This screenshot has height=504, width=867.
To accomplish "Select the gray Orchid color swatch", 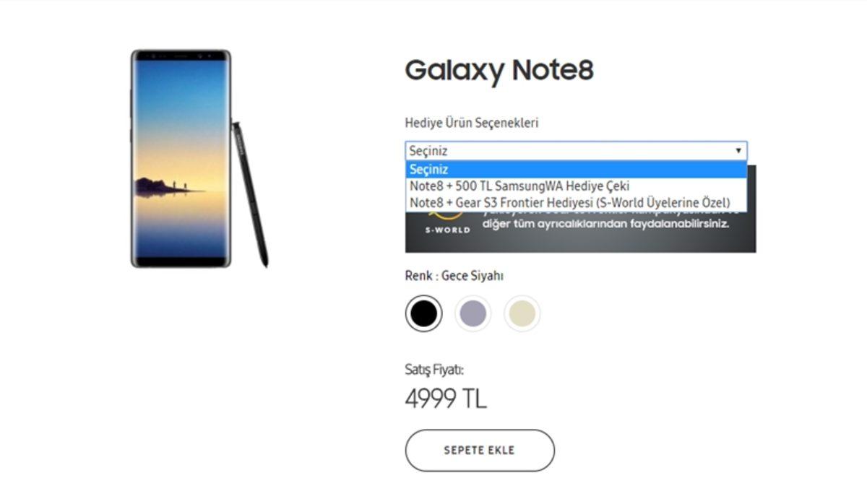I will [x=474, y=313].
